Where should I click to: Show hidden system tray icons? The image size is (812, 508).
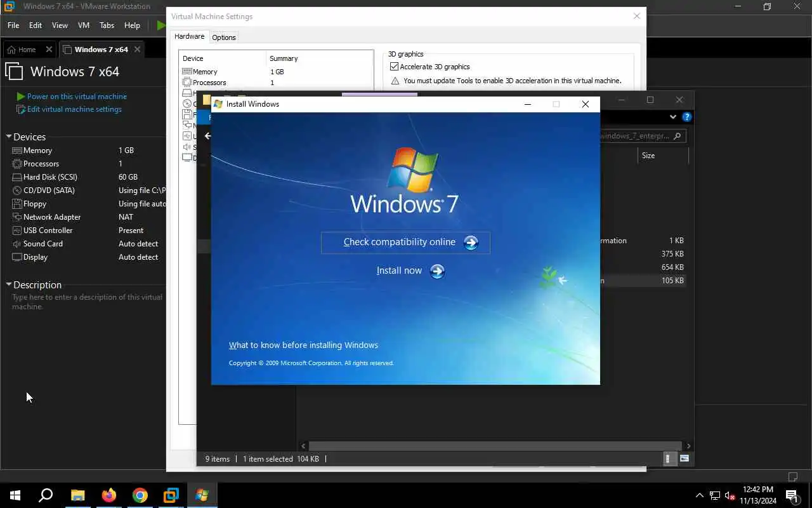point(700,495)
